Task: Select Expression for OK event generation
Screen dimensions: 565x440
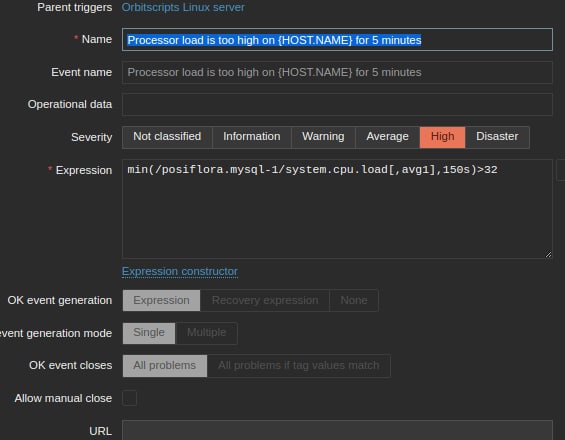Action: coord(161,301)
